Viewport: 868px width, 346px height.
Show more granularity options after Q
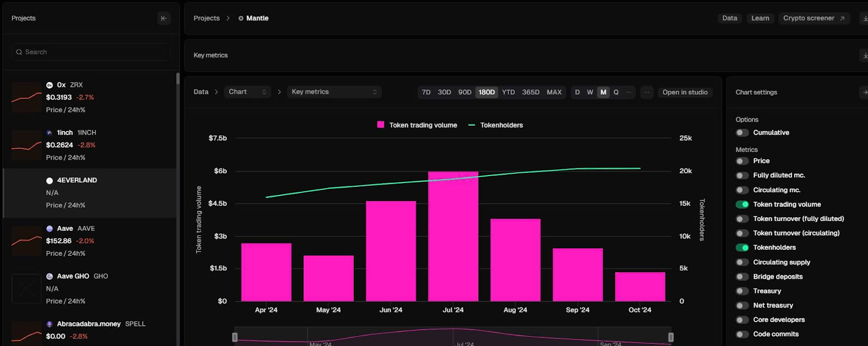point(629,92)
